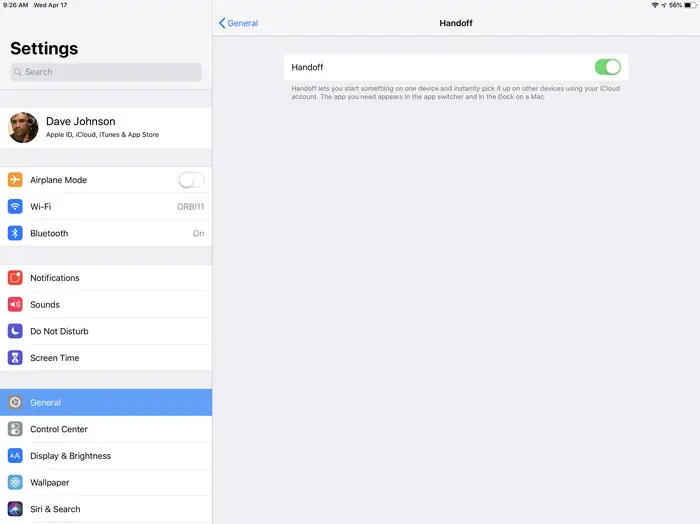This screenshot has height=524, width=700.
Task: Open Siri & Search settings
Action: [x=106, y=509]
